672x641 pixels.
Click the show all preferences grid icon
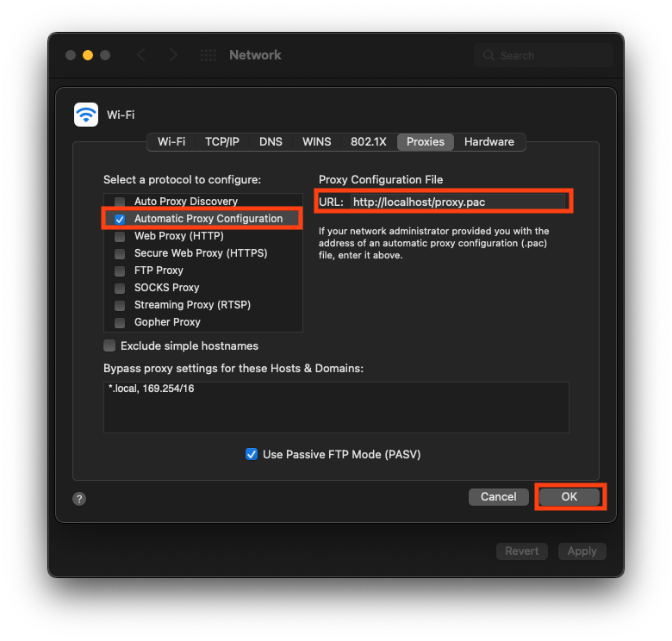(208, 55)
